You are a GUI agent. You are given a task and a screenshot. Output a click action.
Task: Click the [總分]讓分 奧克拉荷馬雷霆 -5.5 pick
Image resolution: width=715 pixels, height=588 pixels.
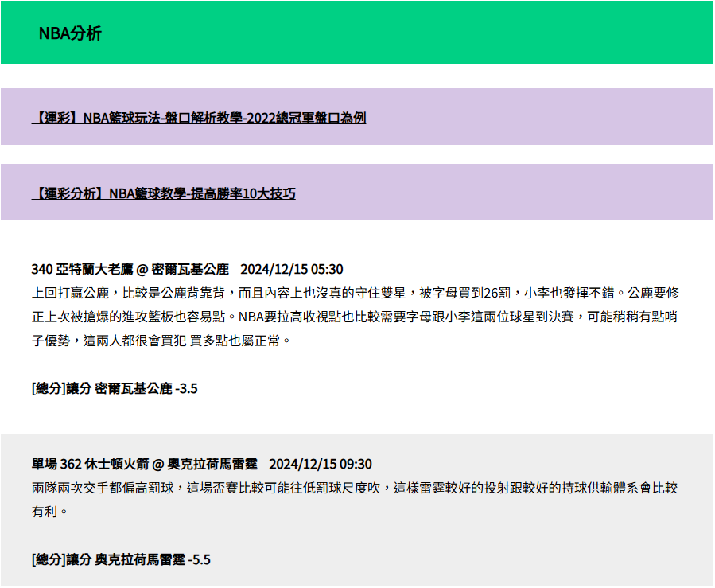(x=121, y=559)
